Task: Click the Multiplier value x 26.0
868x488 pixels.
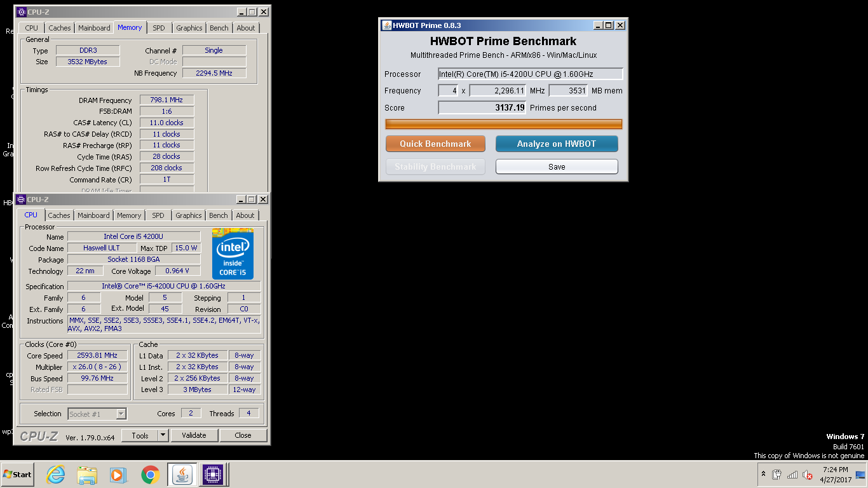Action: click(x=97, y=367)
